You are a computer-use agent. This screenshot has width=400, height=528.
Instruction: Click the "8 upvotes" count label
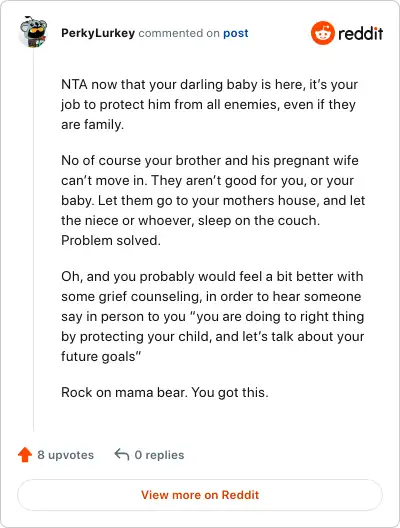tap(66, 455)
